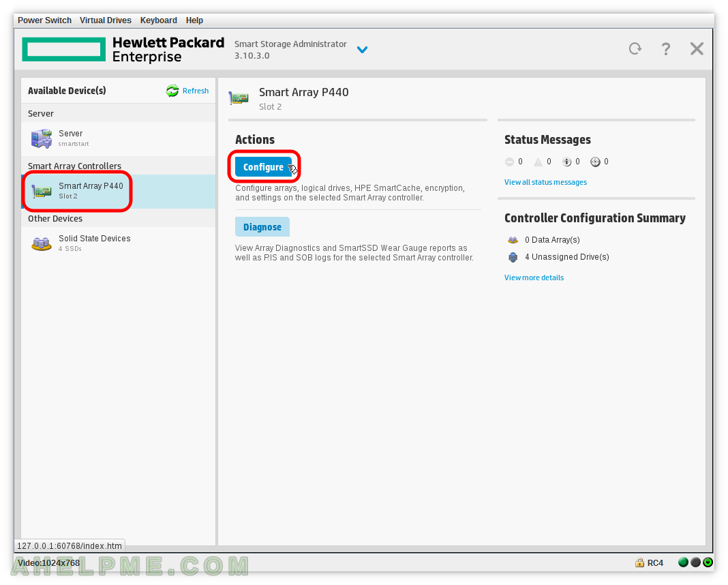Expand the Smart Storage Administrator dropdown chevron
Viewport: 728px width, 585px height.
362,49
